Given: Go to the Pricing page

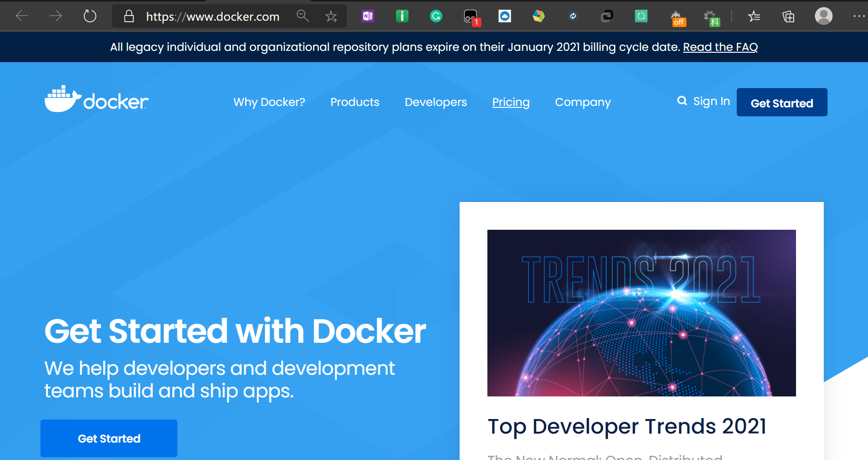Looking at the screenshot, I should [x=511, y=102].
